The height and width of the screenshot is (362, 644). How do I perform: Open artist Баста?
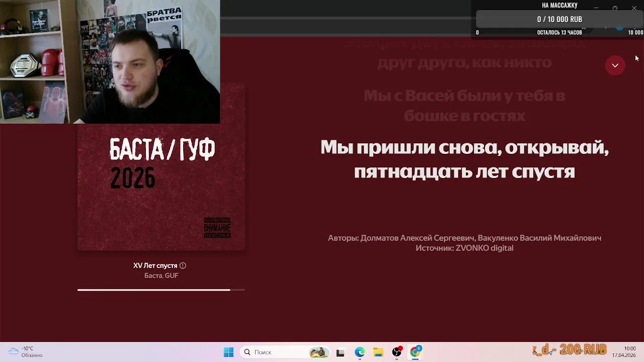point(153,276)
